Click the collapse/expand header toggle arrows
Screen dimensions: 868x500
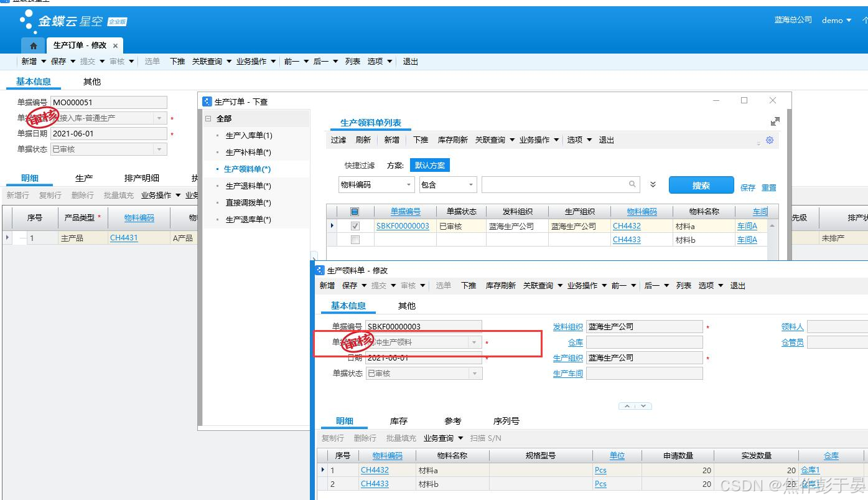click(635, 406)
